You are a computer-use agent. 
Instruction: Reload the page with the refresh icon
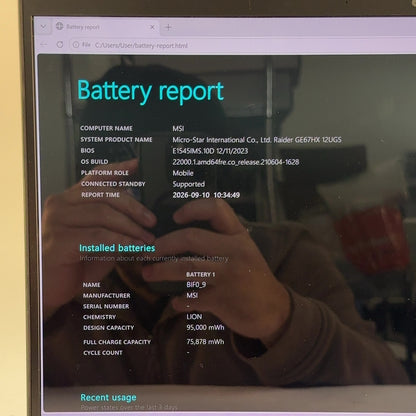(x=60, y=44)
